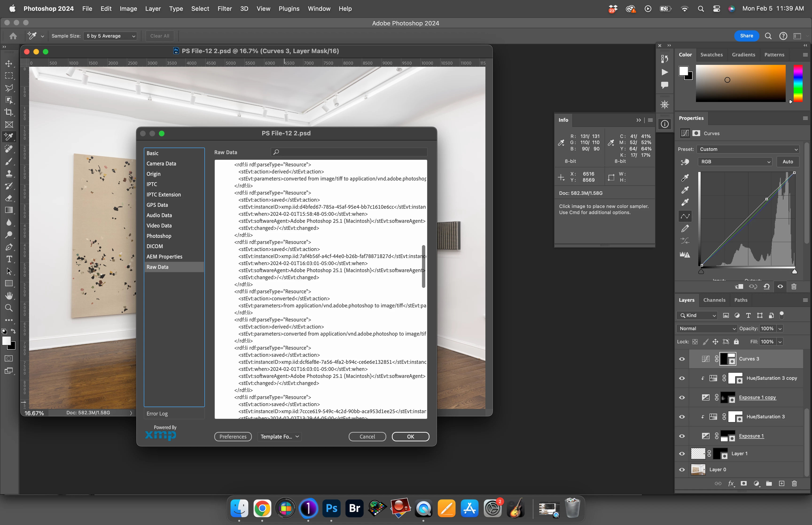Expand the Curves Preset dropdown
Image resolution: width=812 pixels, height=525 pixels.
tap(748, 149)
